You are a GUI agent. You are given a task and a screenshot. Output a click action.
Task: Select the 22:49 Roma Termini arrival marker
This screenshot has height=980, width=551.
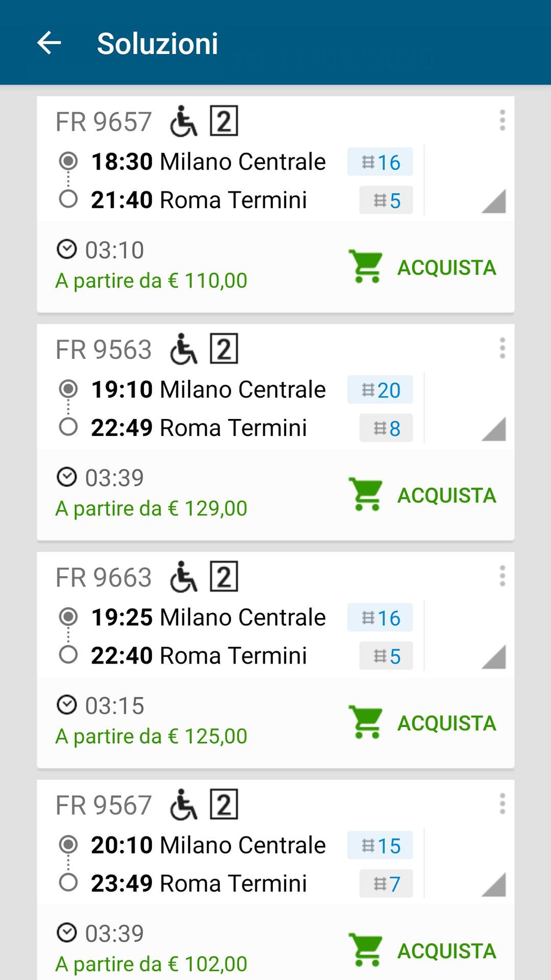point(68,427)
